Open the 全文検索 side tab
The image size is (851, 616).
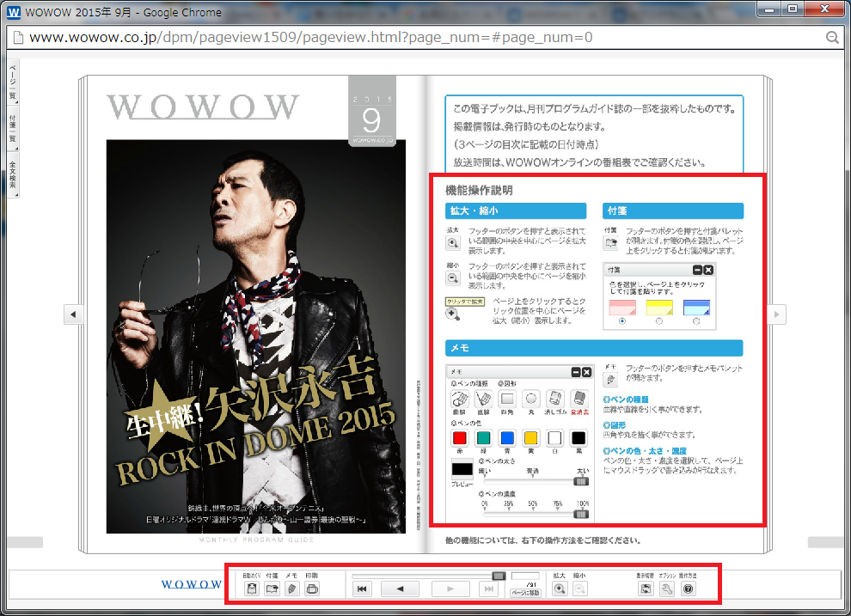[13, 175]
